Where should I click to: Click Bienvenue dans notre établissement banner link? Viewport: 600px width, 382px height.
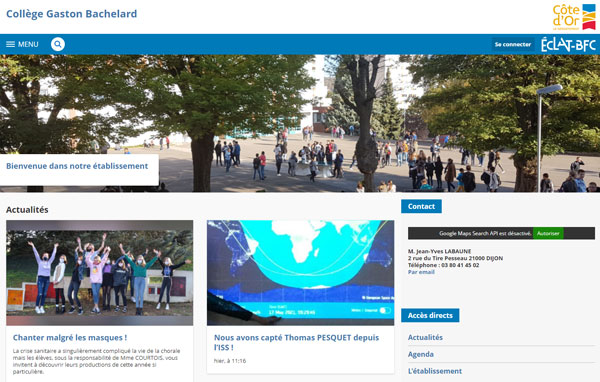coord(77,166)
